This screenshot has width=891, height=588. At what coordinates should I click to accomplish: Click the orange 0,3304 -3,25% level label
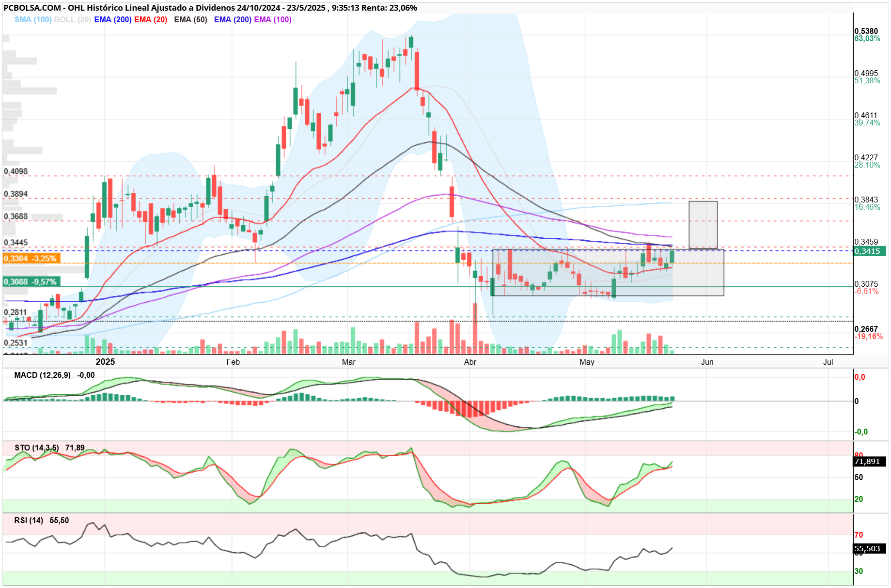pos(31,258)
